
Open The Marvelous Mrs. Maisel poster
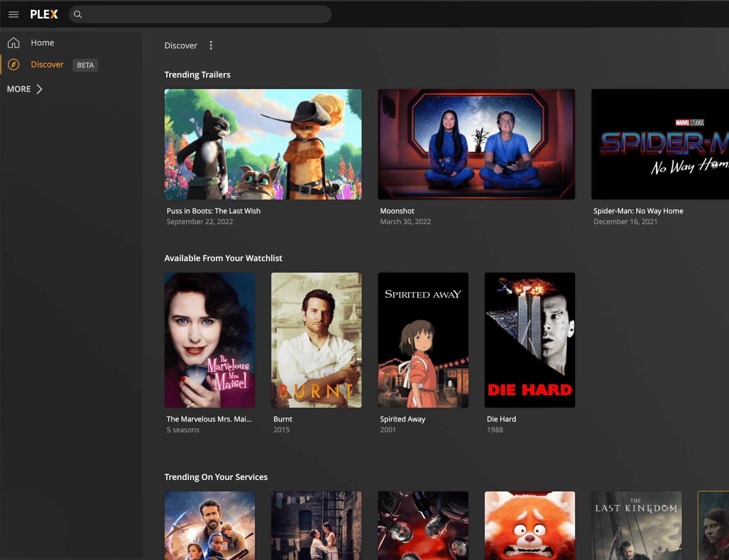[x=209, y=340]
